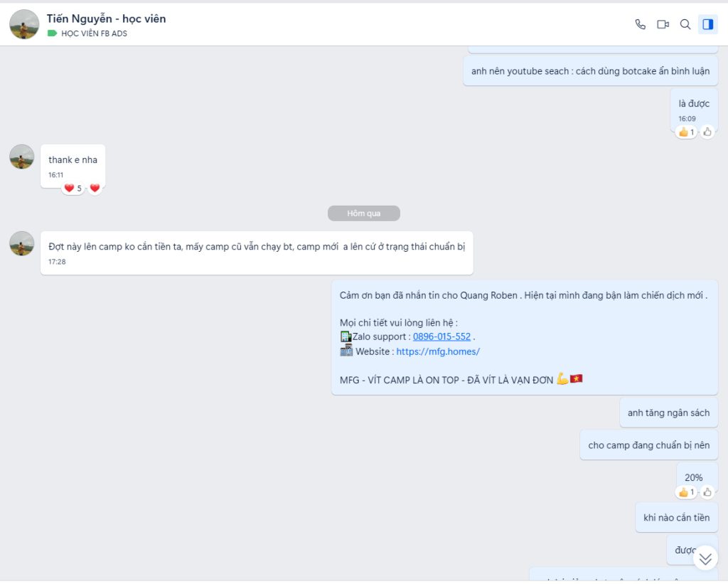Open the https://mfg.homes/ website link
This screenshot has height=584, width=728.
click(x=438, y=351)
